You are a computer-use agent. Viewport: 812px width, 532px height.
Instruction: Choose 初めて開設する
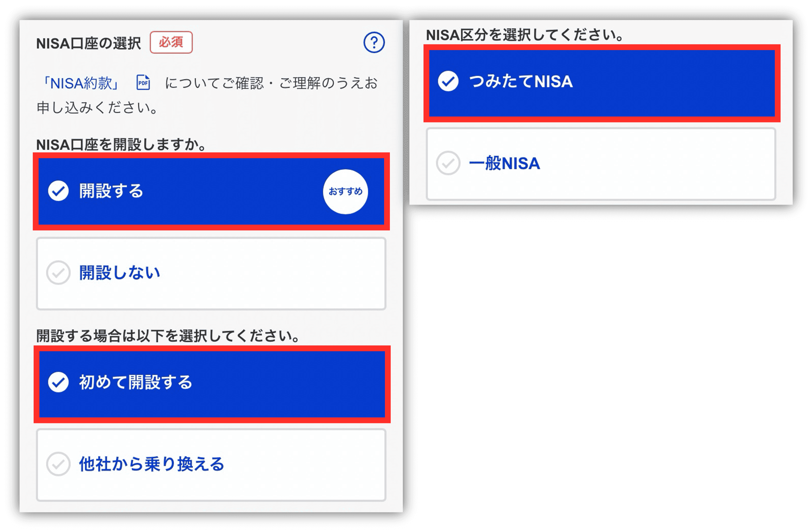pos(212,384)
